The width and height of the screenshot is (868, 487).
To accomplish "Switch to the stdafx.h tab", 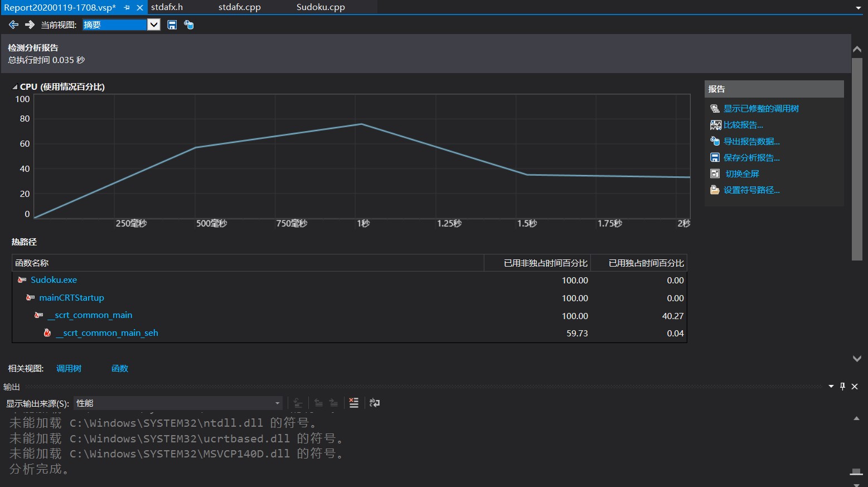I will 167,7.
